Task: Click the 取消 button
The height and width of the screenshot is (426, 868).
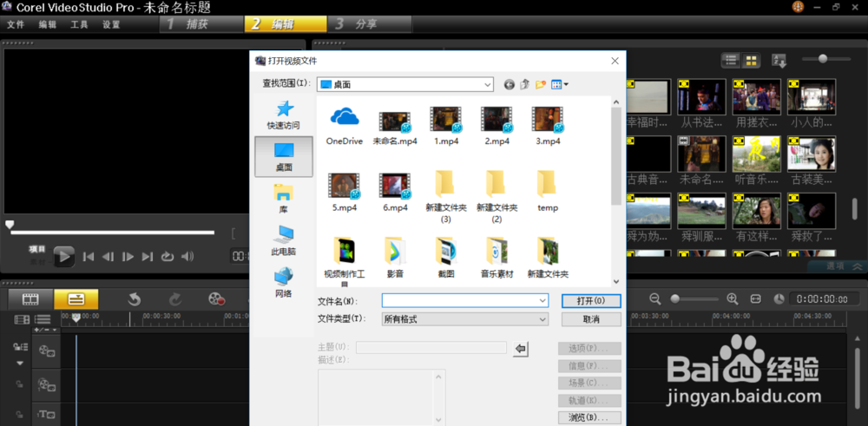Action: [591, 320]
